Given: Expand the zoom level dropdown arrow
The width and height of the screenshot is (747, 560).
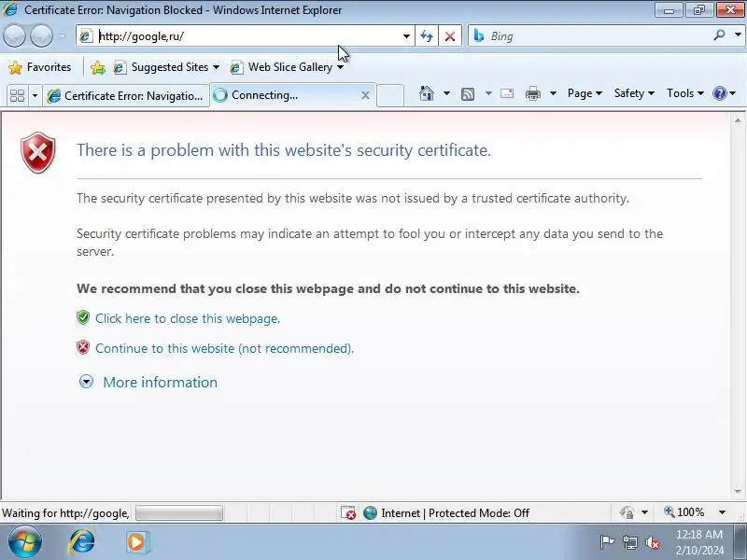Looking at the screenshot, I should (722, 512).
